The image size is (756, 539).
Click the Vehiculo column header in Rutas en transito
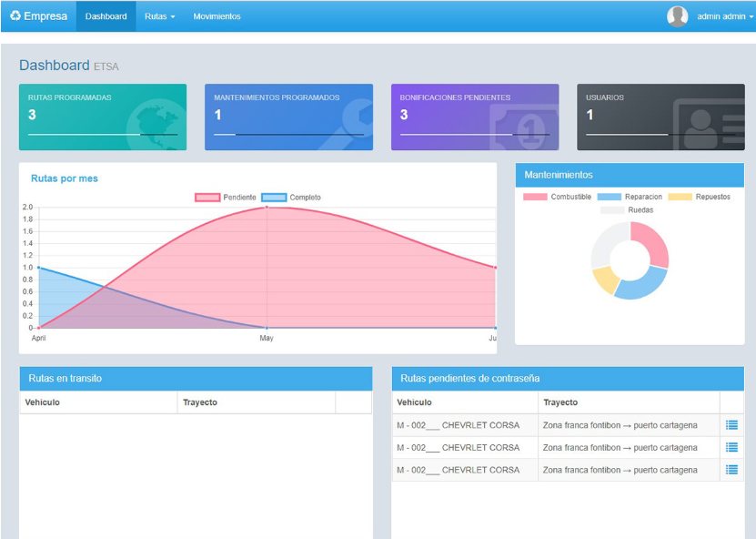tap(43, 402)
